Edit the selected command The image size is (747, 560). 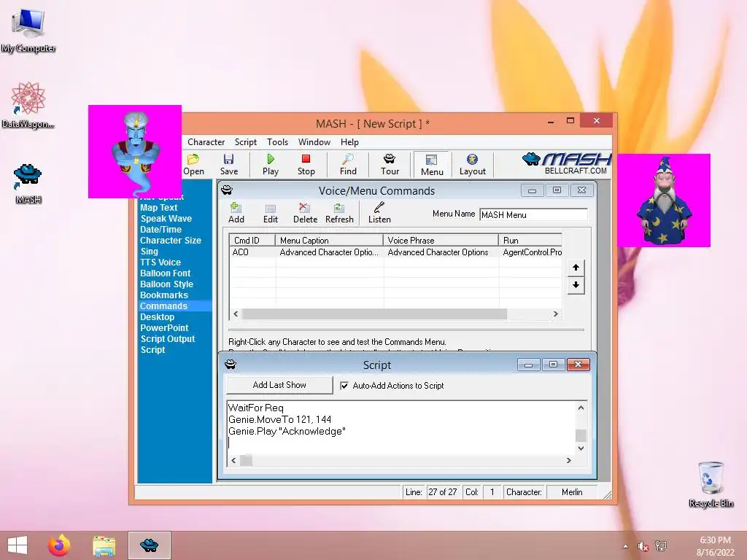pyautogui.click(x=270, y=213)
